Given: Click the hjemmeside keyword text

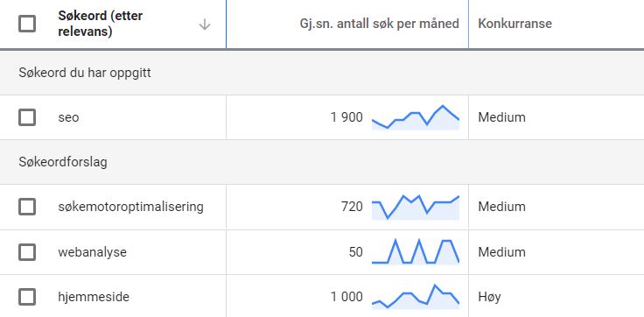Looking at the screenshot, I should click(94, 297).
